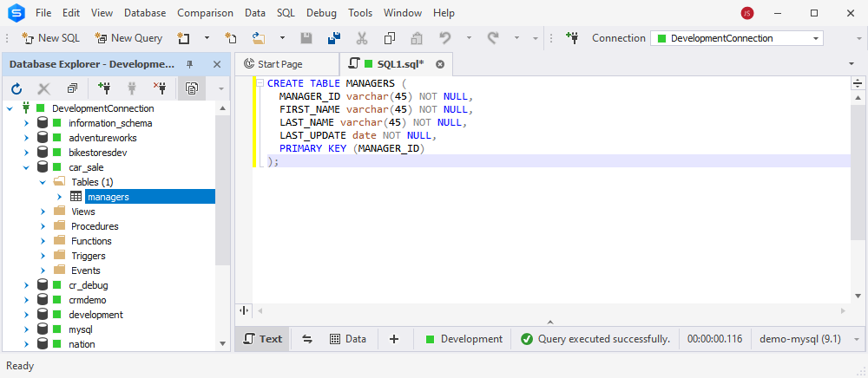This screenshot has height=378, width=868.
Task: Click the New Connection icon in Database Explorer
Action: 104,88
